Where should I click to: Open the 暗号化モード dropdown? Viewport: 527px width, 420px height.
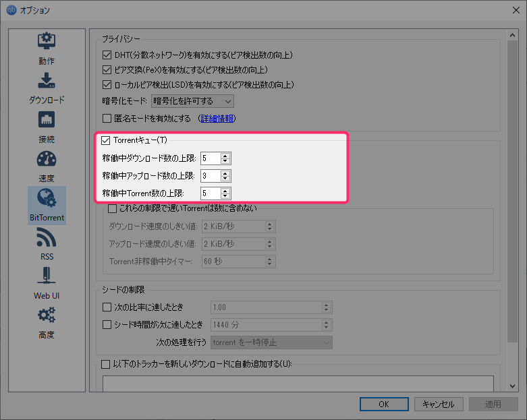click(192, 101)
